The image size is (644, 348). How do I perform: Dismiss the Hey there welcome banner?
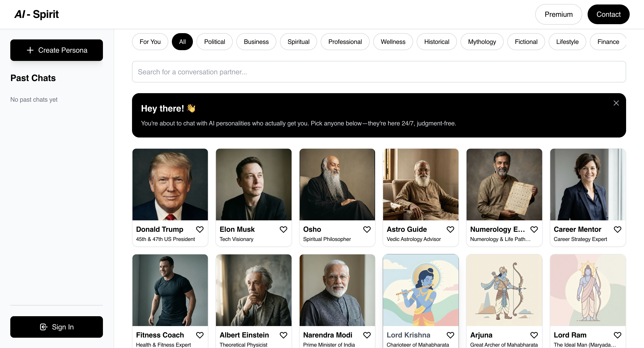coord(616,103)
